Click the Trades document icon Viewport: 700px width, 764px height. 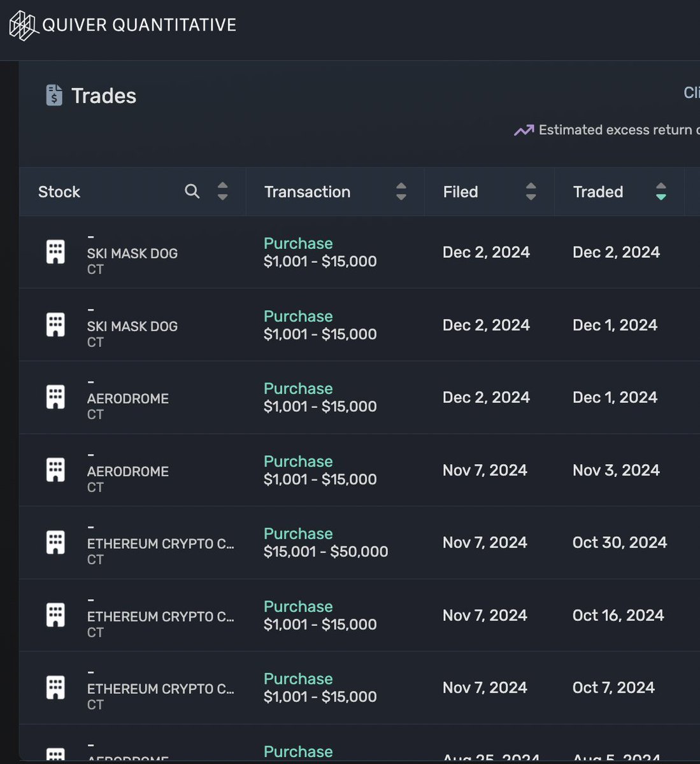tap(54, 95)
